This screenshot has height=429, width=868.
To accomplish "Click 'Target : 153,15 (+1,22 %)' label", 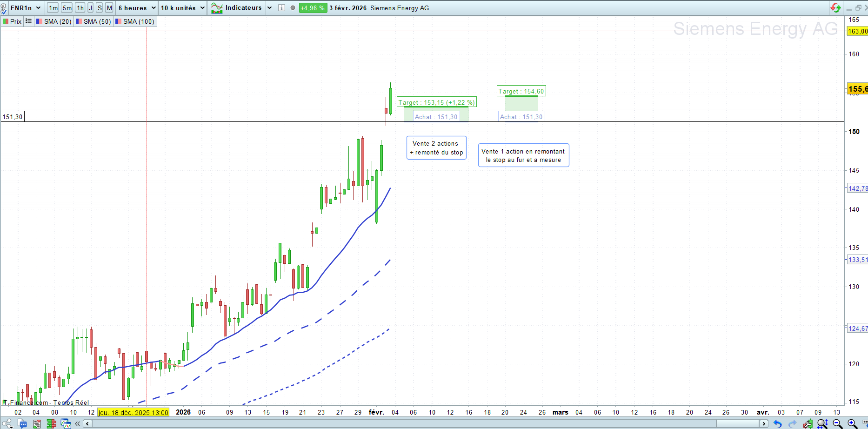I will [x=436, y=102].
